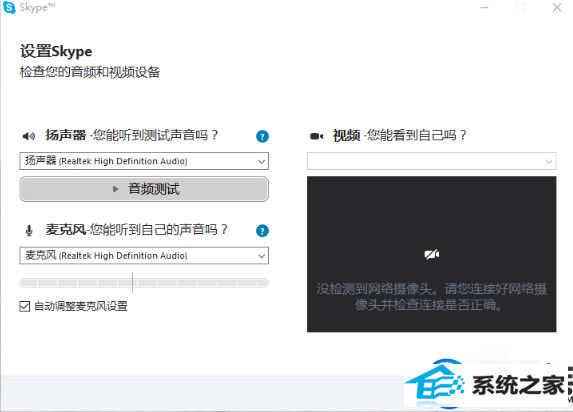This screenshot has height=412, width=573.
Task: Click the speaker volume icon beside 扬声器
Action: pyautogui.click(x=29, y=136)
